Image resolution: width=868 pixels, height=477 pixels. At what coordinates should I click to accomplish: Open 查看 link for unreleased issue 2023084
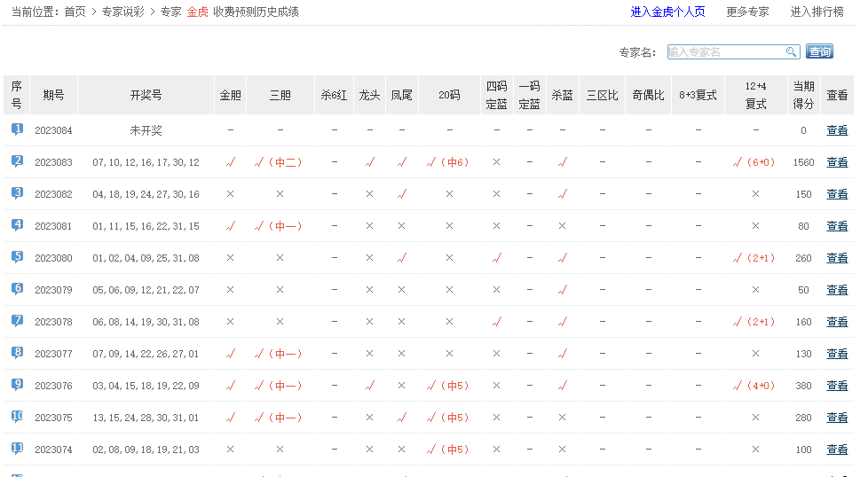point(837,130)
